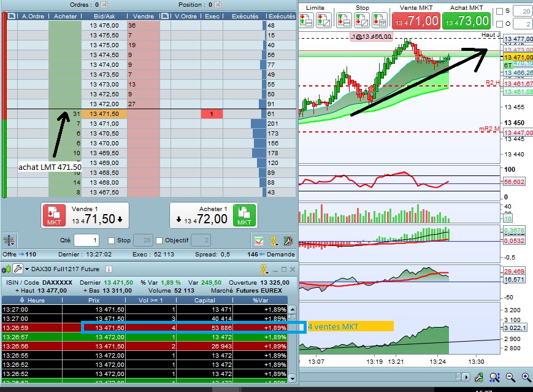This screenshot has width=533, height=392.
Task: Select the Prix column header
Action: coord(94,300)
